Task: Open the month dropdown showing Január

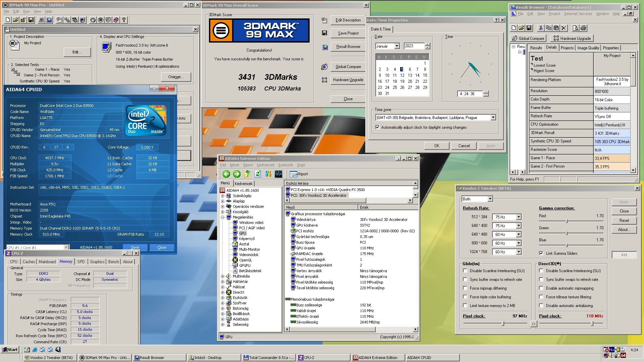Action: [397, 46]
